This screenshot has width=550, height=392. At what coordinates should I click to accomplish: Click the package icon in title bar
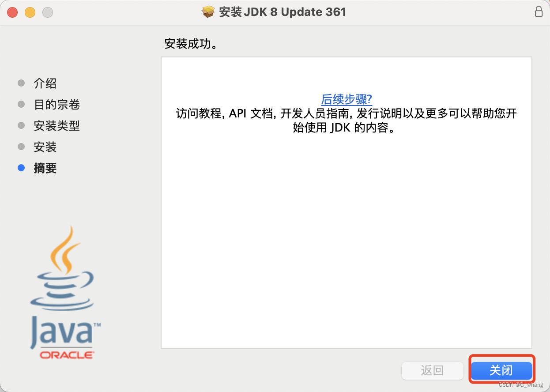point(207,11)
